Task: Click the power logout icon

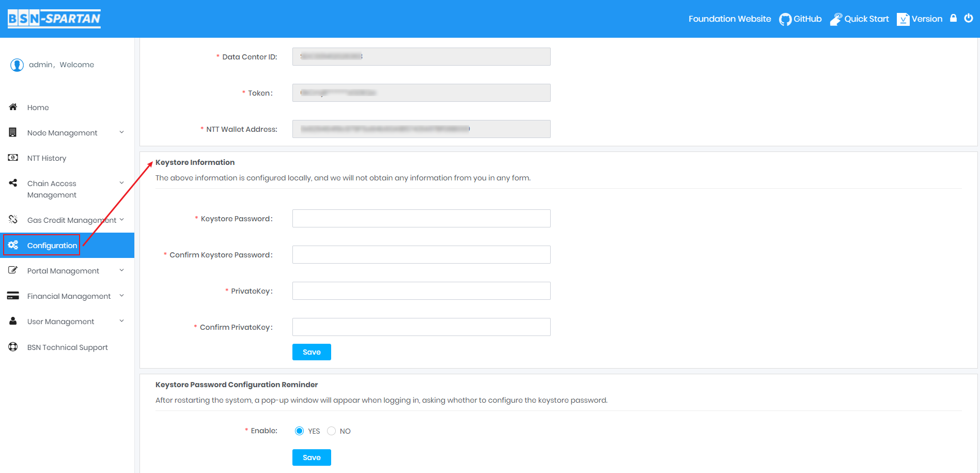Action: click(x=969, y=18)
